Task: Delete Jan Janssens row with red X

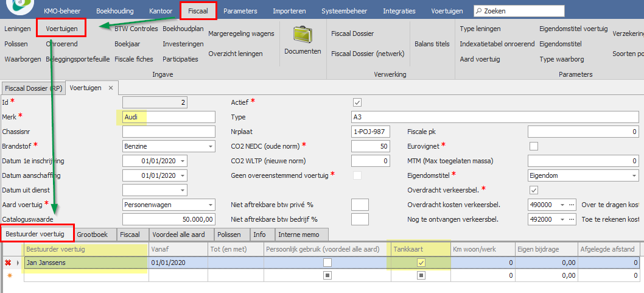Action: [x=8, y=263]
